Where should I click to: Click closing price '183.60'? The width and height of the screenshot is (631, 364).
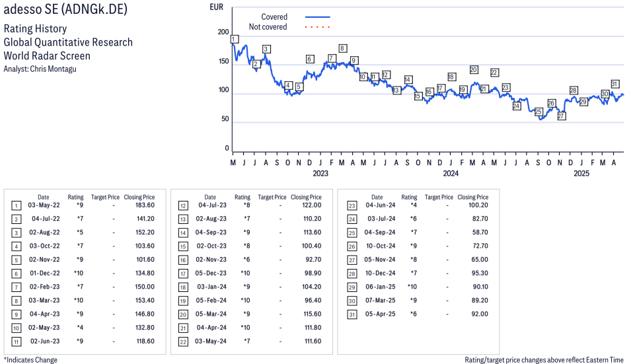[x=145, y=205]
